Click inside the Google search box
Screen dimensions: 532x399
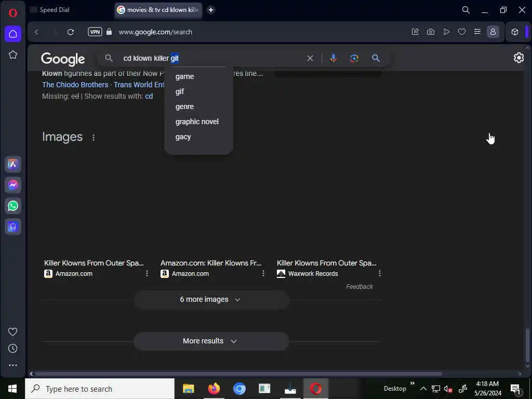click(x=210, y=58)
